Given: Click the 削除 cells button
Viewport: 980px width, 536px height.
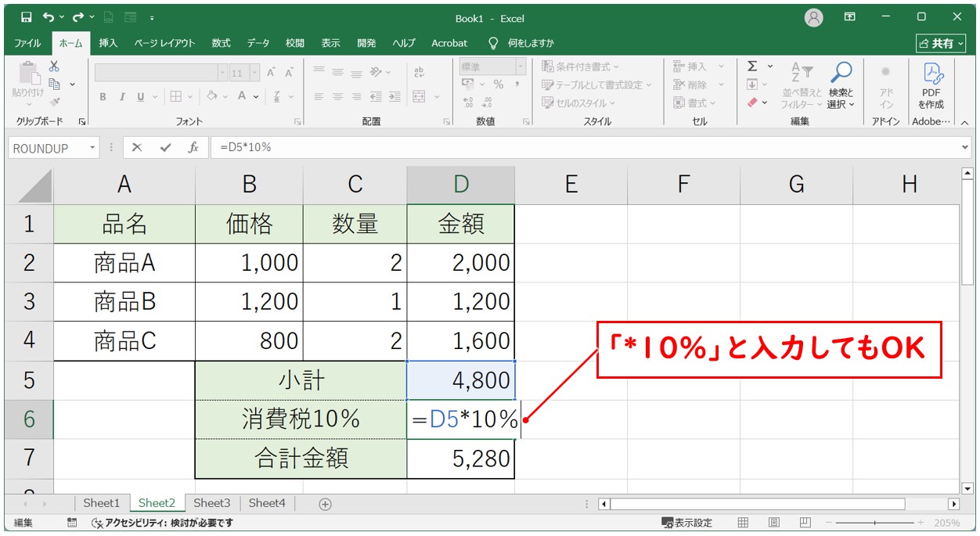Looking at the screenshot, I should (x=699, y=85).
